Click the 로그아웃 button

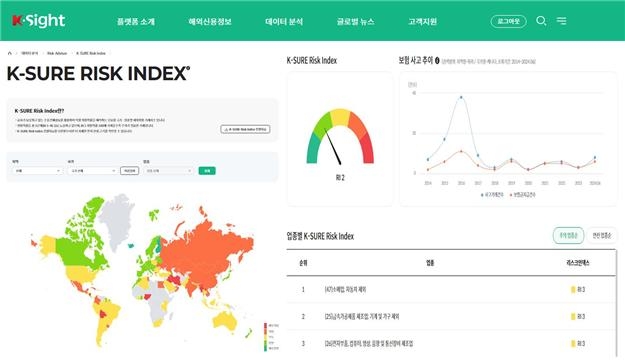[x=508, y=21]
